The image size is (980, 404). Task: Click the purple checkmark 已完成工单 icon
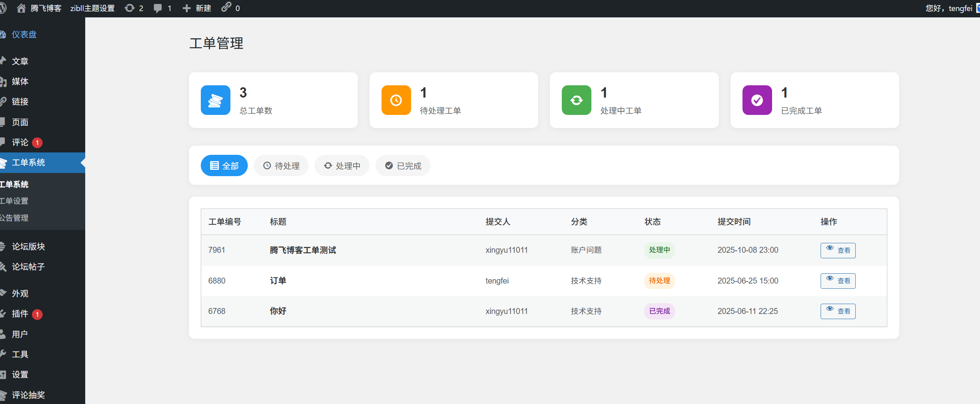pos(757,100)
